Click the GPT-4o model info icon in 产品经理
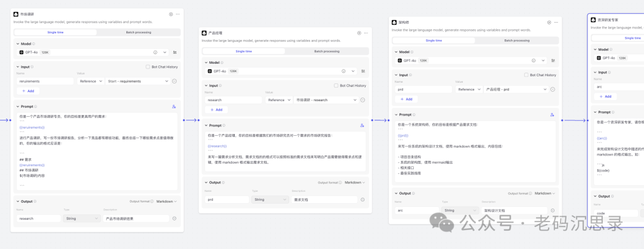 [343, 71]
